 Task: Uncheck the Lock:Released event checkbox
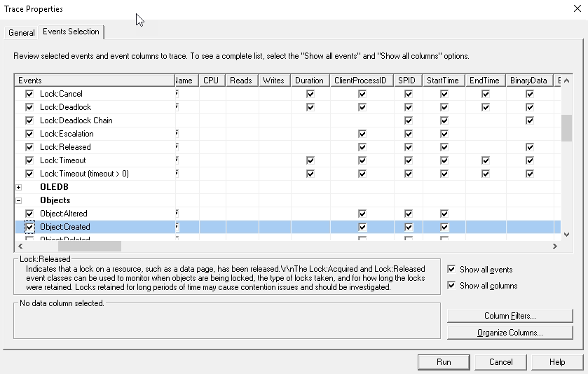pos(29,147)
